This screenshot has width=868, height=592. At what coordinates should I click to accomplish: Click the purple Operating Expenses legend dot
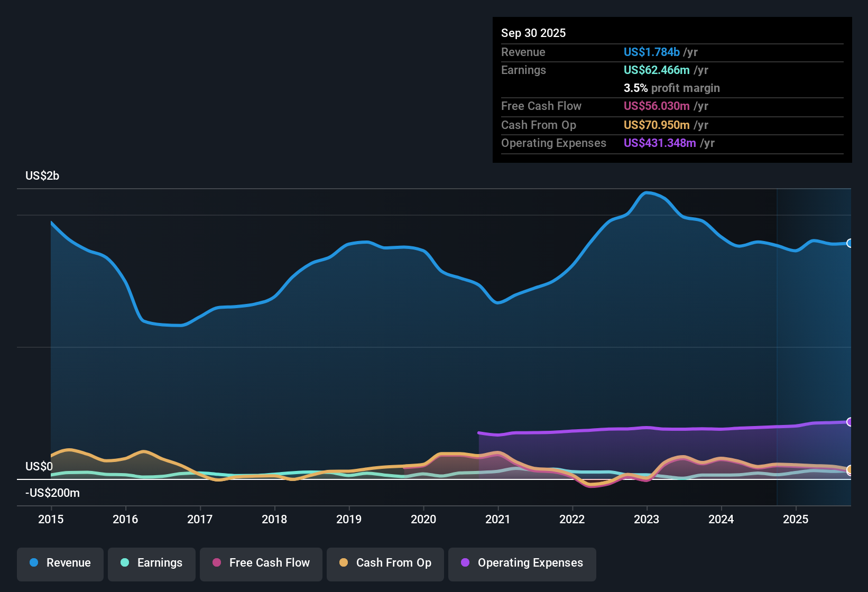pyautogui.click(x=465, y=563)
